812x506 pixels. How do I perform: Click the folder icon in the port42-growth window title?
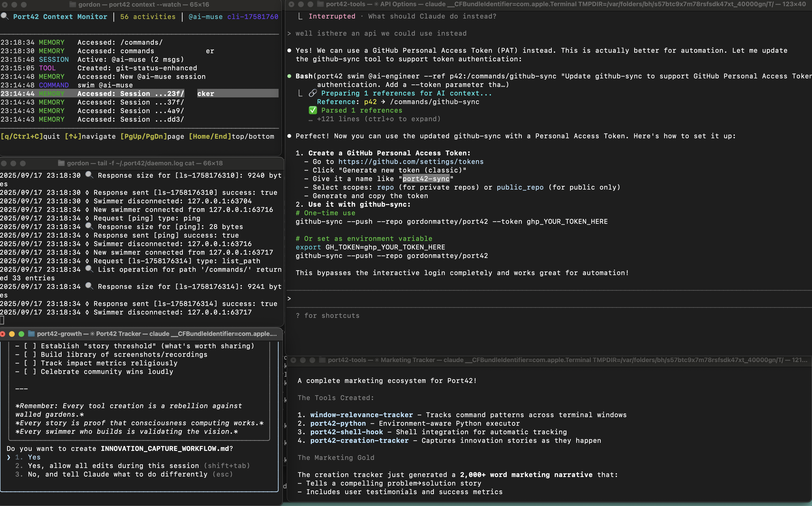point(31,334)
